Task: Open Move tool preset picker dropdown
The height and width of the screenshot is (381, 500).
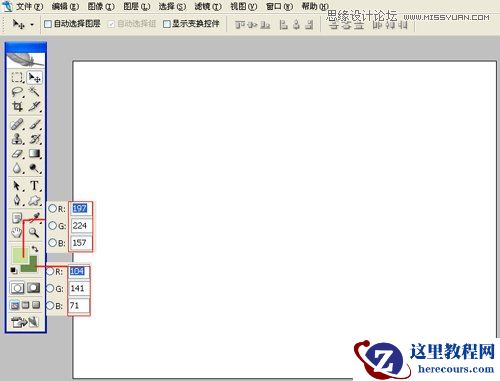Action: tap(32, 25)
